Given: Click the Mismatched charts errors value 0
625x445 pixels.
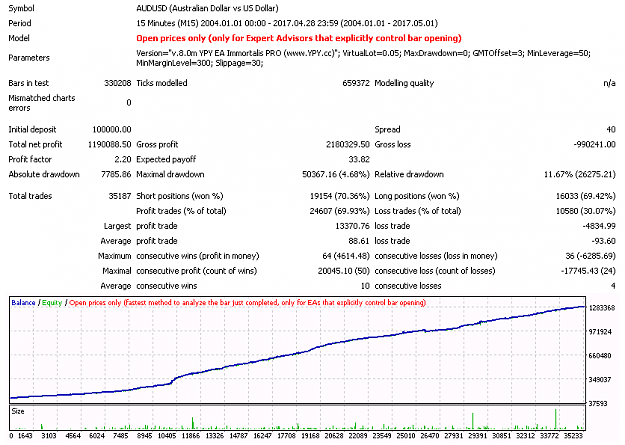Looking at the screenshot, I should click(129, 103).
